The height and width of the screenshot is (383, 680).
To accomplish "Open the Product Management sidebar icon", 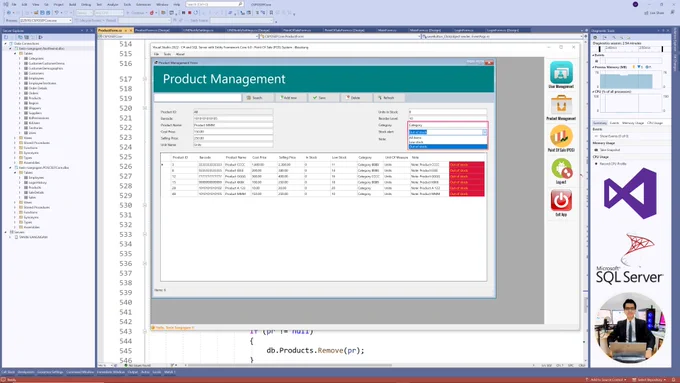I will point(561,105).
